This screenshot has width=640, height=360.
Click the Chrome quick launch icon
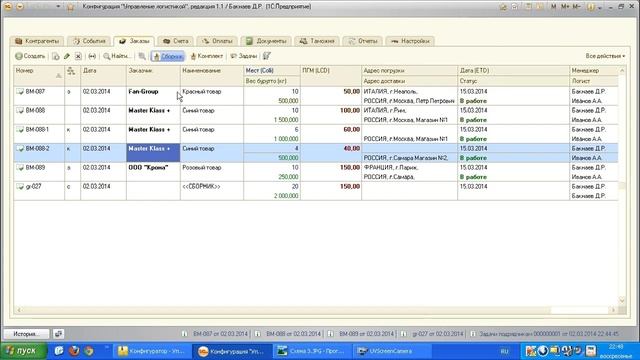(x=89, y=351)
